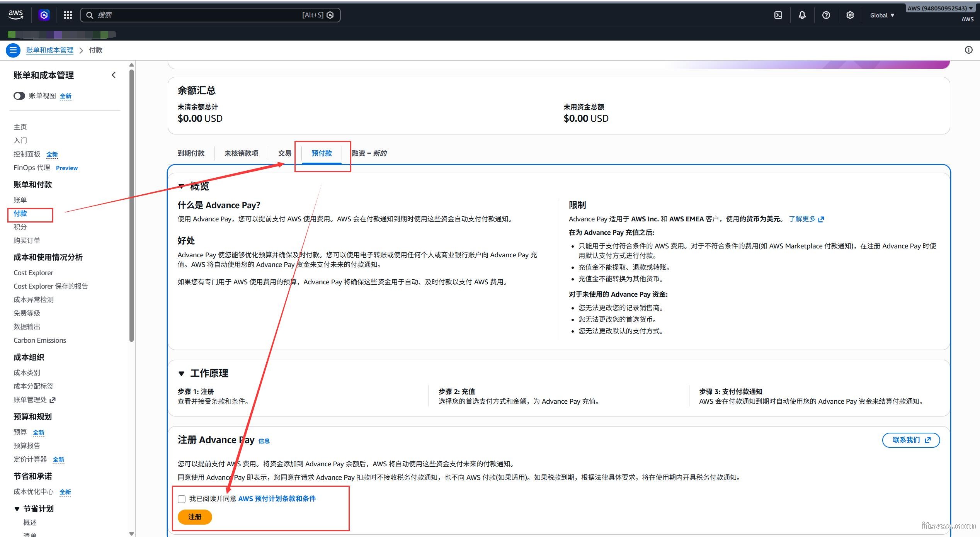Click the sidebar scroll up arrow
This screenshot has height=537, width=980.
pyautogui.click(x=132, y=65)
